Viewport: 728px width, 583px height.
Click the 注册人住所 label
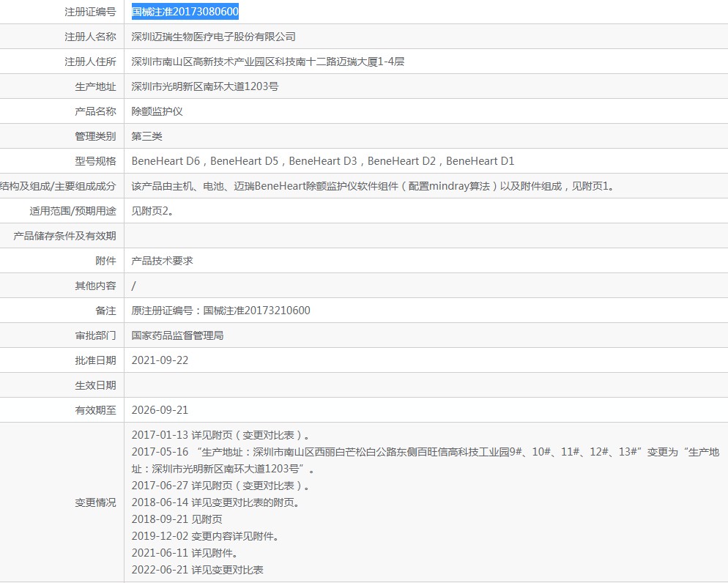coord(90,62)
